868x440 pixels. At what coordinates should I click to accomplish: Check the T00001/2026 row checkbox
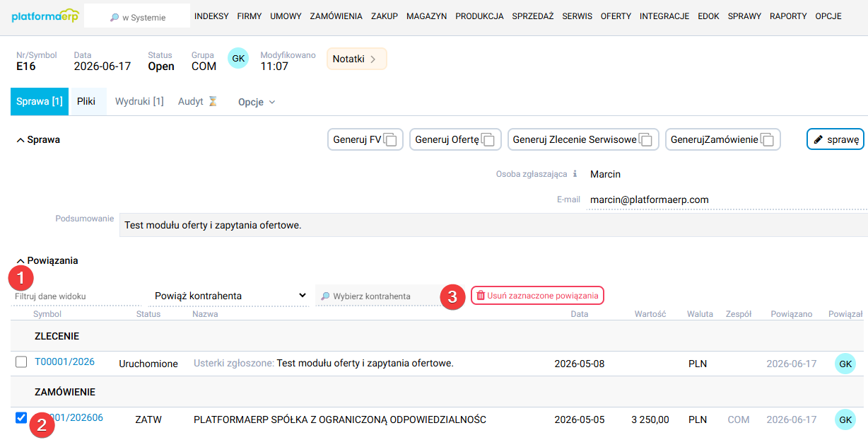tap(21, 362)
